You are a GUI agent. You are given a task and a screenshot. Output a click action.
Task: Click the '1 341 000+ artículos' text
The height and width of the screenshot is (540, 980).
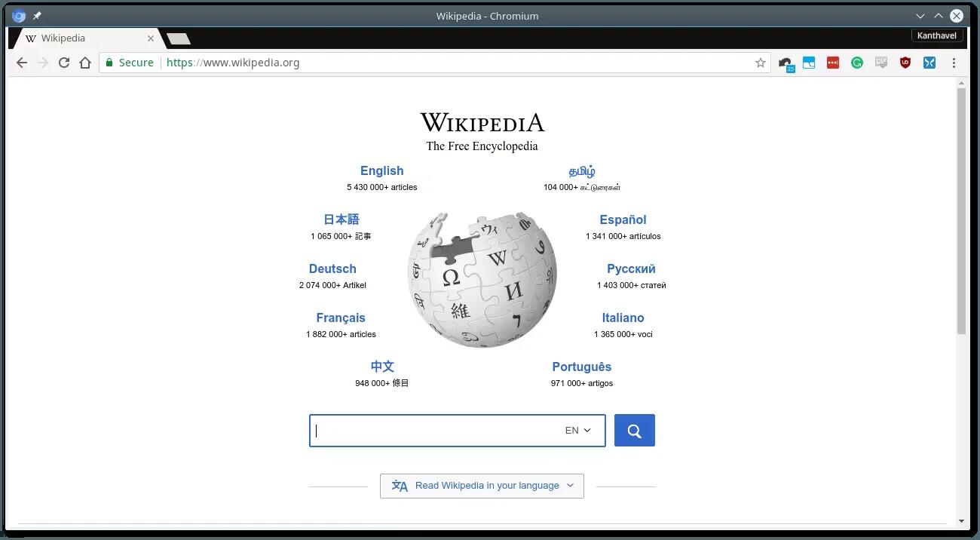pyautogui.click(x=623, y=236)
